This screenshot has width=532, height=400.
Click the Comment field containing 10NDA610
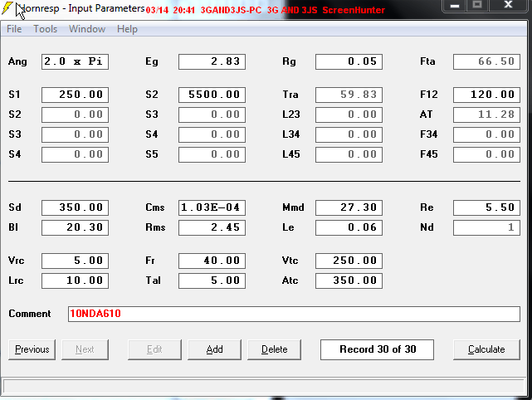(294, 314)
